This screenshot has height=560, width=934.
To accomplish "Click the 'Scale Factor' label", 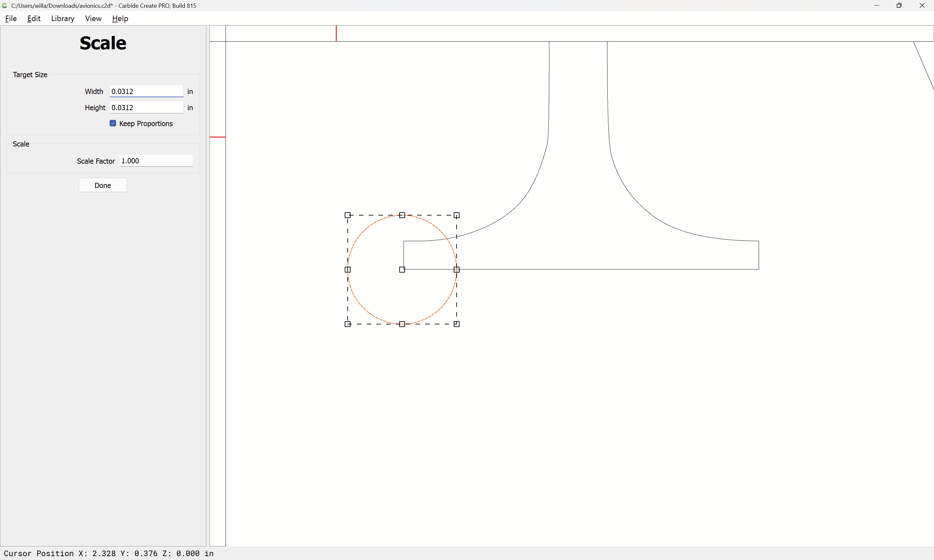I will pos(96,161).
